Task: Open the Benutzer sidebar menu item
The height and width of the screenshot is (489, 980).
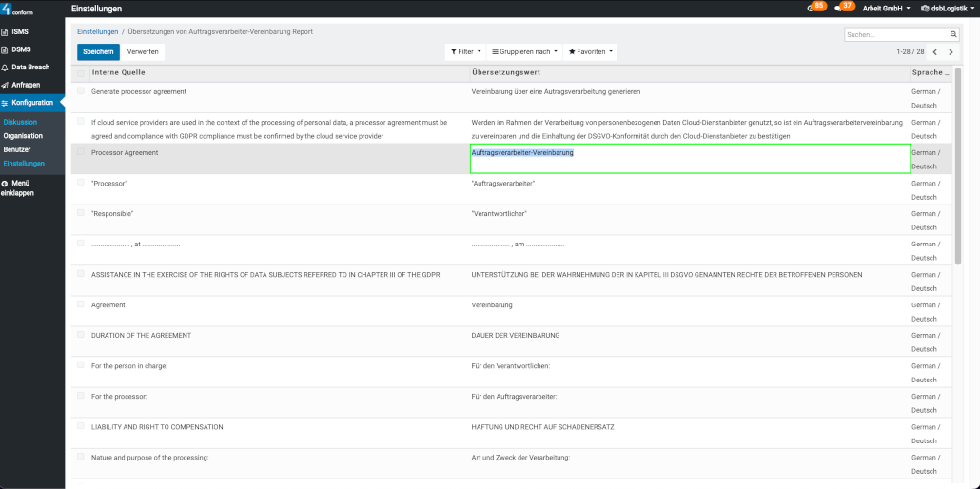Action: click(x=17, y=149)
